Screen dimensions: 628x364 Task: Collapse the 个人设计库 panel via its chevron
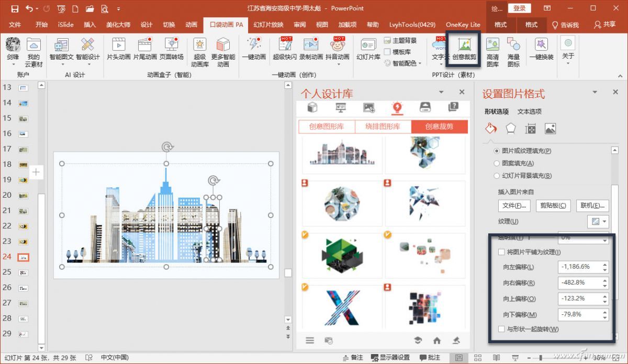(441, 92)
